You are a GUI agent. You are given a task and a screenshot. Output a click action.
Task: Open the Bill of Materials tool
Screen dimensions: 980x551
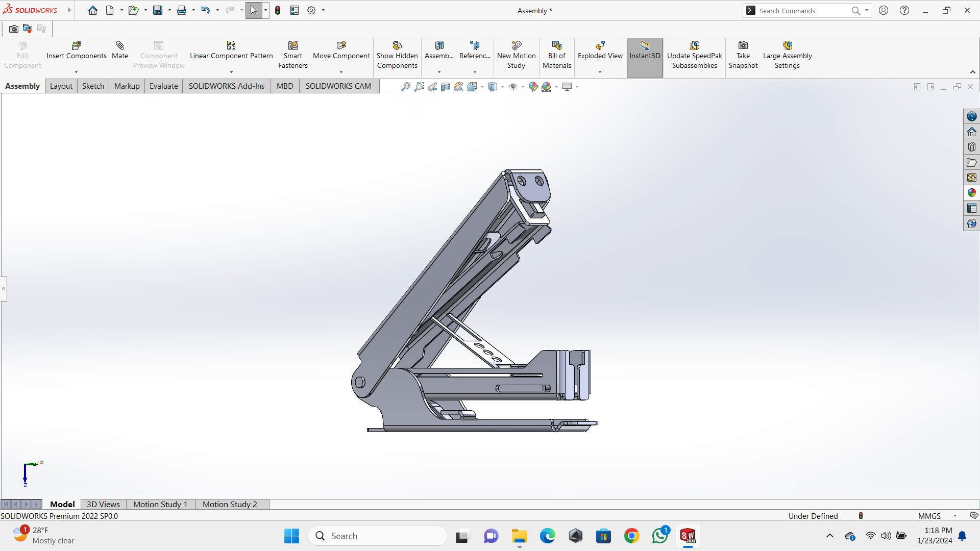(556, 55)
